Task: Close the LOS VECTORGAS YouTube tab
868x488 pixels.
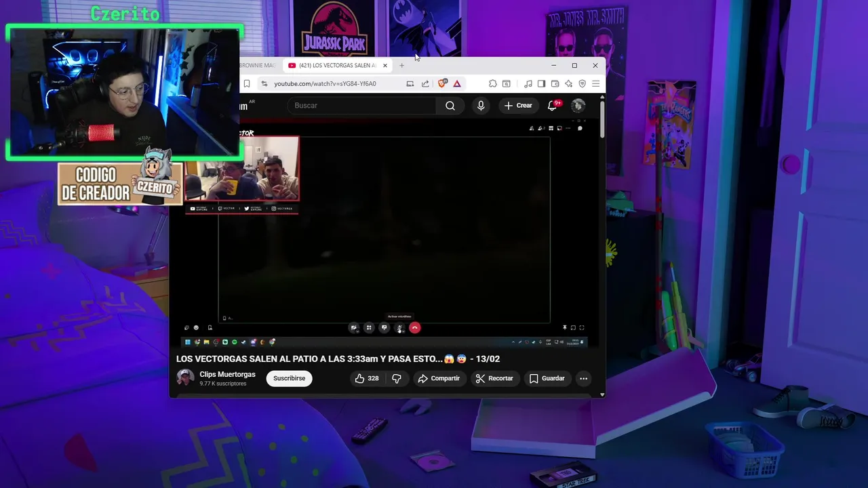Action: tap(385, 66)
